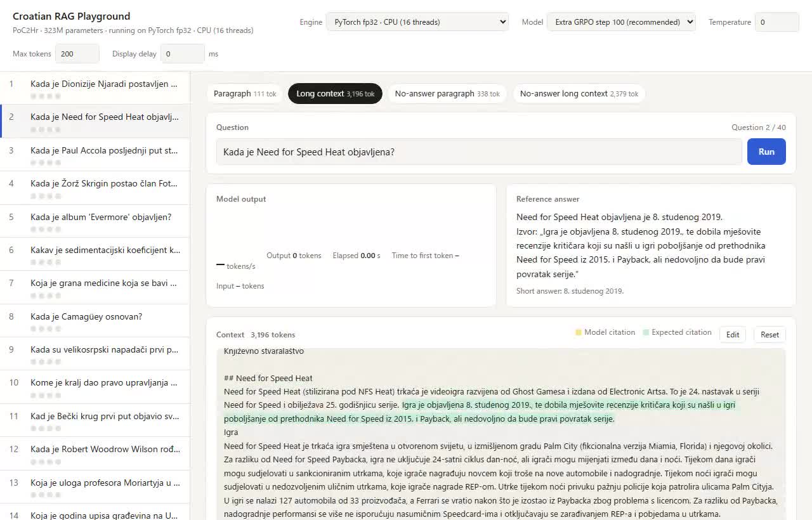Switch to the Paragraph tab
The height and width of the screenshot is (520, 812).
pyautogui.click(x=245, y=94)
